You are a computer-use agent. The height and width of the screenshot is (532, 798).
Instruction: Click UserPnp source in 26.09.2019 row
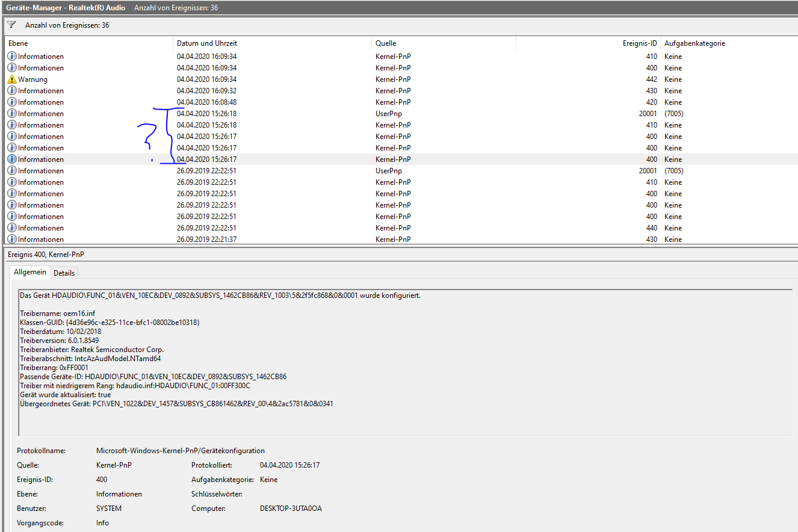(389, 171)
